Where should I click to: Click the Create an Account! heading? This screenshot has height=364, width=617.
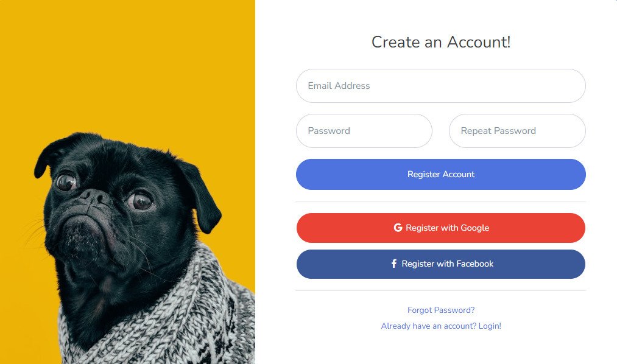441,42
